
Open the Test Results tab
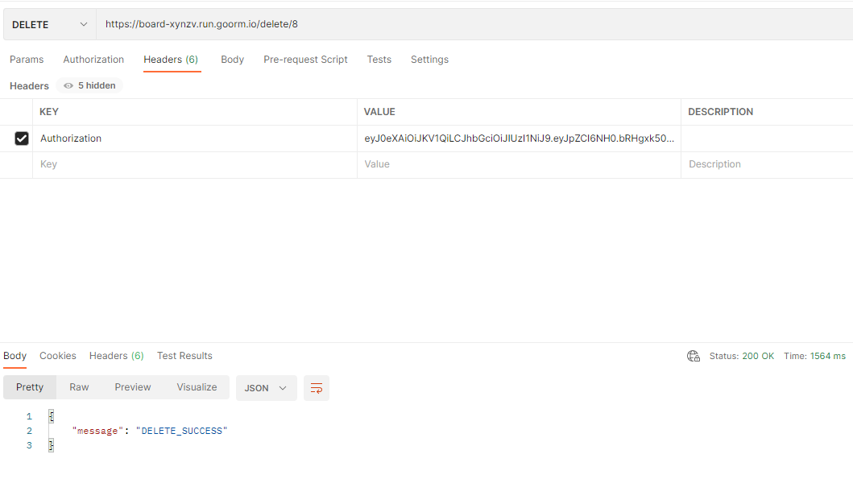(x=184, y=356)
